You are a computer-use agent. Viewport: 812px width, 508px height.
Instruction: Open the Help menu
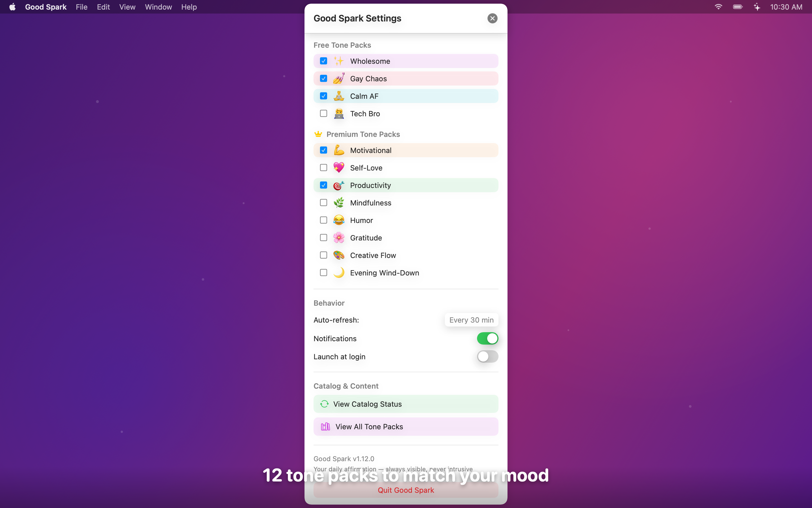189,7
